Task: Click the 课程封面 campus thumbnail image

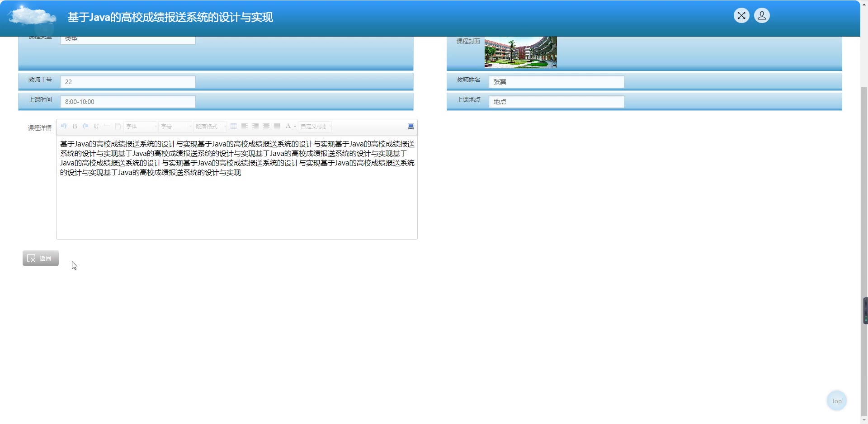Action: 521,52
